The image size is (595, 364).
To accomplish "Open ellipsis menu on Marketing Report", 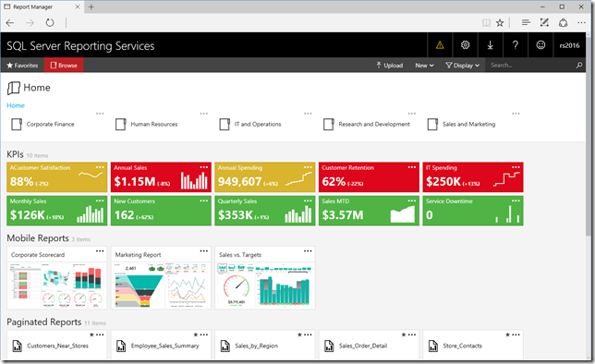I will point(204,251).
